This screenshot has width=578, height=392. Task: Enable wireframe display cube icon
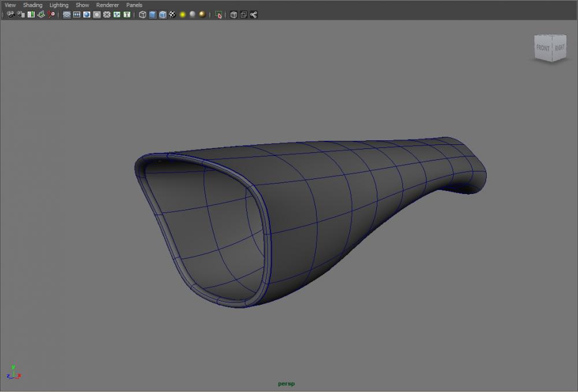point(142,14)
